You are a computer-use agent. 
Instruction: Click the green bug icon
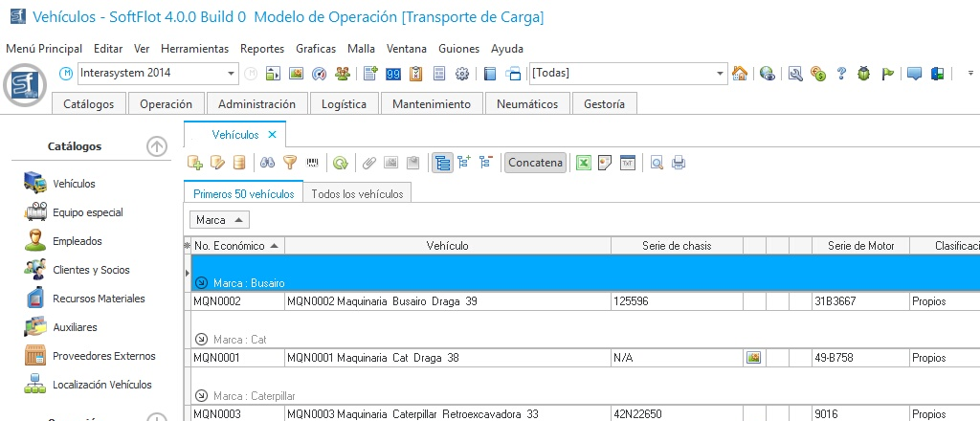(864, 74)
